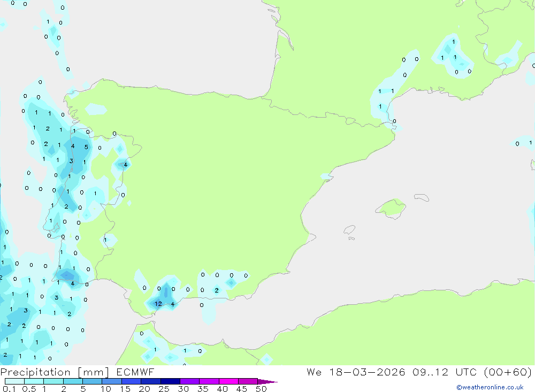Click the Precipitation [mm] ECMWF title

pyautogui.click(x=78, y=372)
